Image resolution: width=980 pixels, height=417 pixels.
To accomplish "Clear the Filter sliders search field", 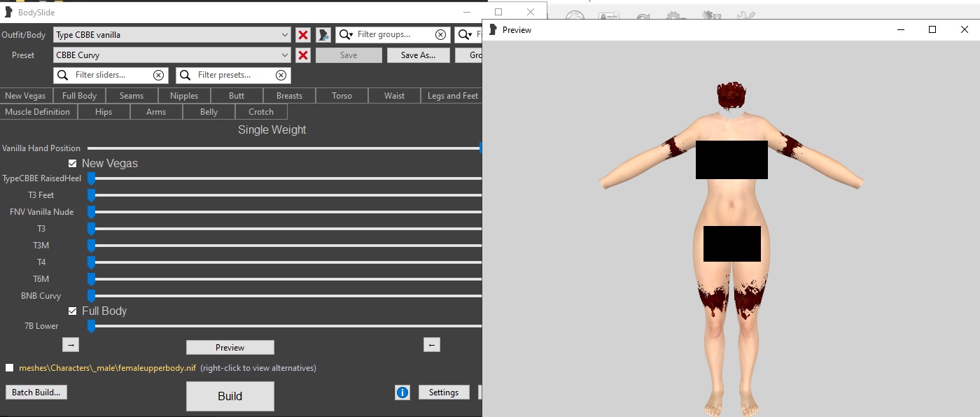I will click(x=158, y=75).
